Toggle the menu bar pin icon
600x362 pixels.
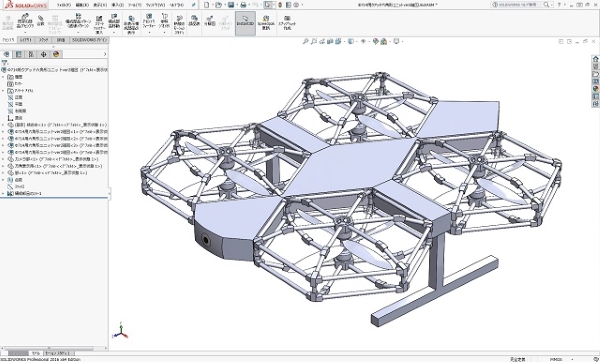pos(194,5)
